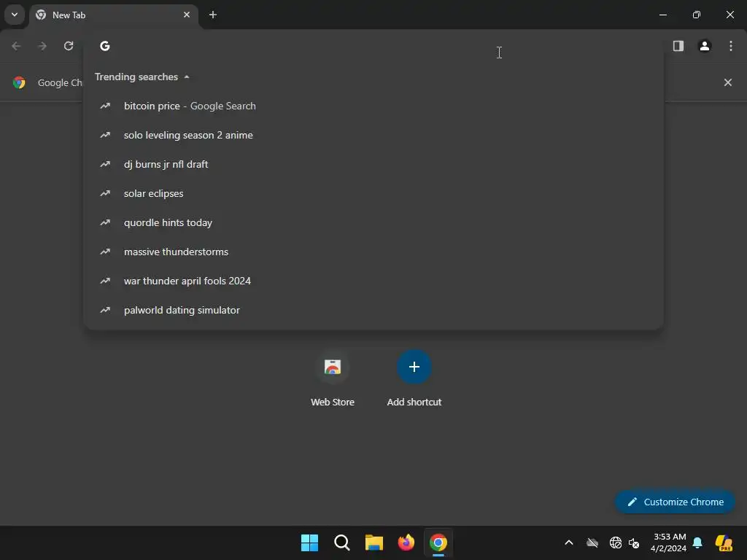The height and width of the screenshot is (560, 747).
Task: Open the Web Store shortcut
Action: tap(333, 378)
